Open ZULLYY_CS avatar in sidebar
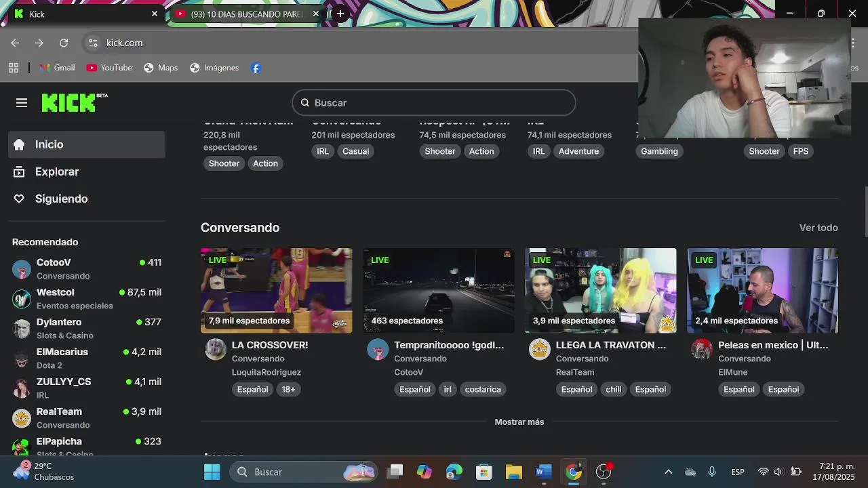This screenshot has width=868, height=488. pos(22,388)
